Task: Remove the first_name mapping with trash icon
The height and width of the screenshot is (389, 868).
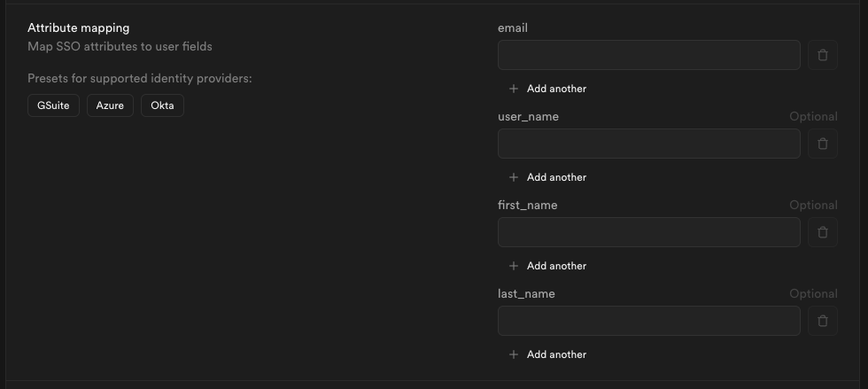Action: tap(822, 232)
